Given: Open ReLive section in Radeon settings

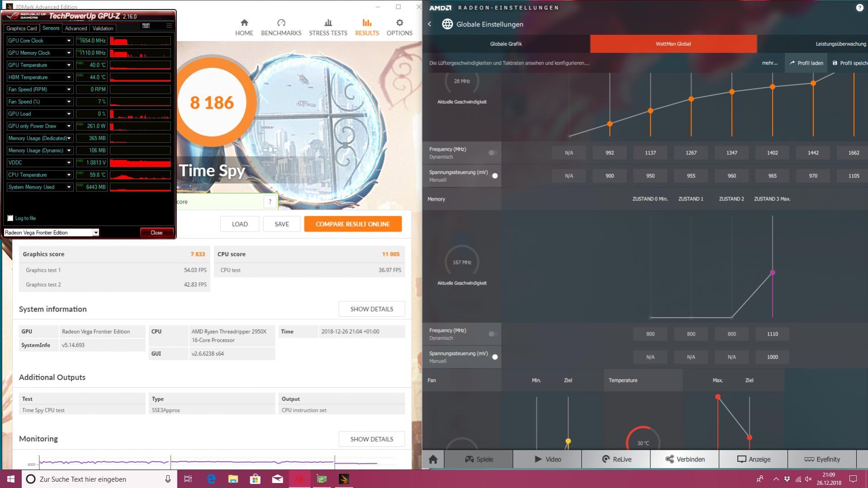Looking at the screenshot, I should [x=616, y=459].
